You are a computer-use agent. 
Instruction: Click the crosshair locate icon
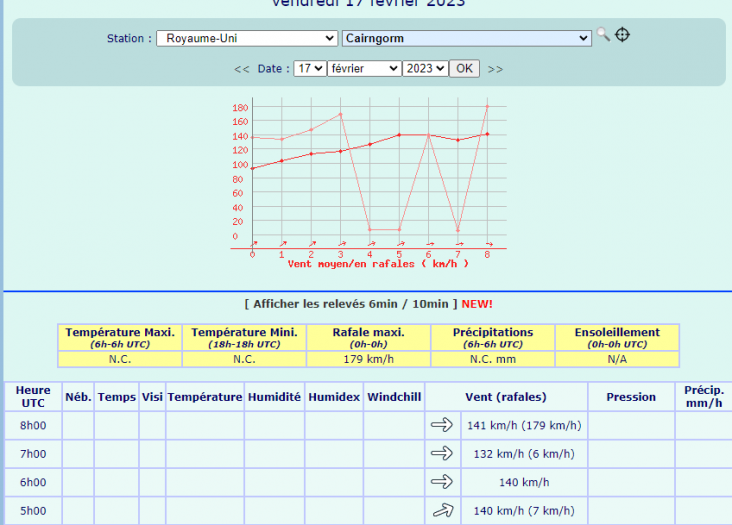(x=622, y=35)
